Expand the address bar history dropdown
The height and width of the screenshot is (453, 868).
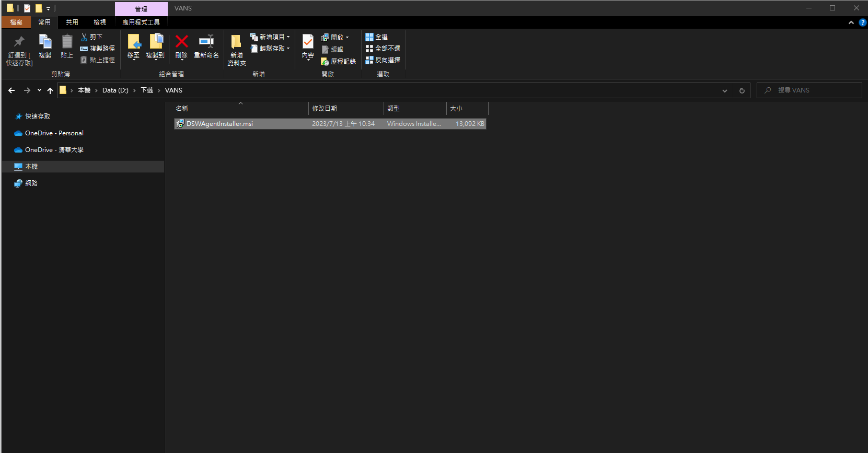point(725,91)
